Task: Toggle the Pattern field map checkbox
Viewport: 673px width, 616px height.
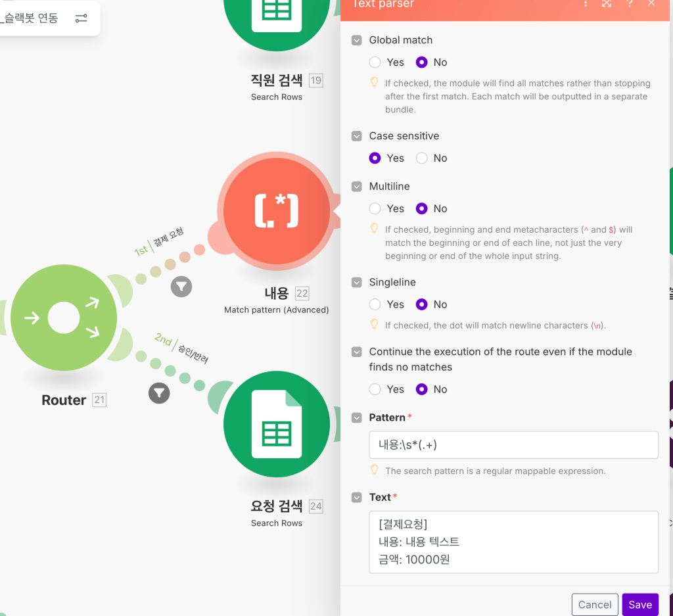Action: [x=357, y=417]
